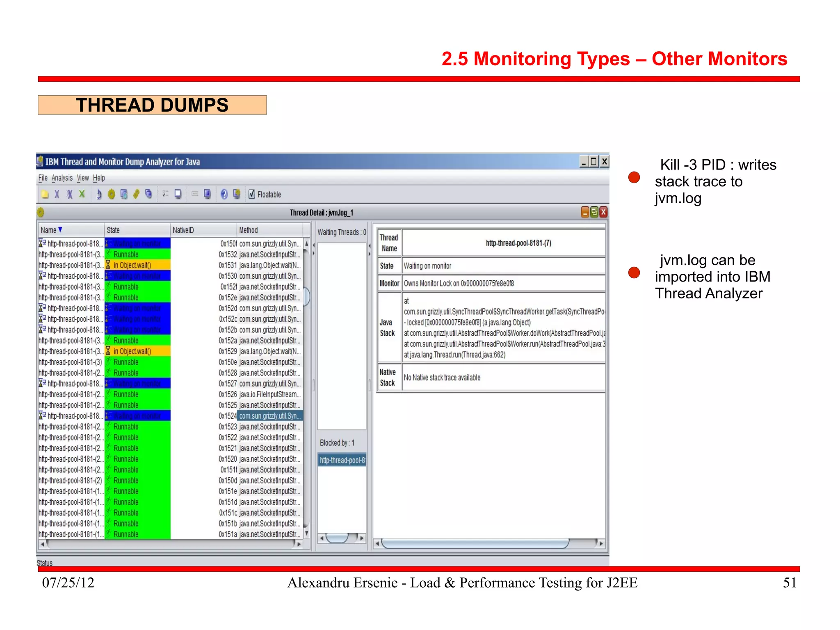The width and height of the screenshot is (840, 630).
Task: Click the Name column sort arrow
Action: pos(60,229)
